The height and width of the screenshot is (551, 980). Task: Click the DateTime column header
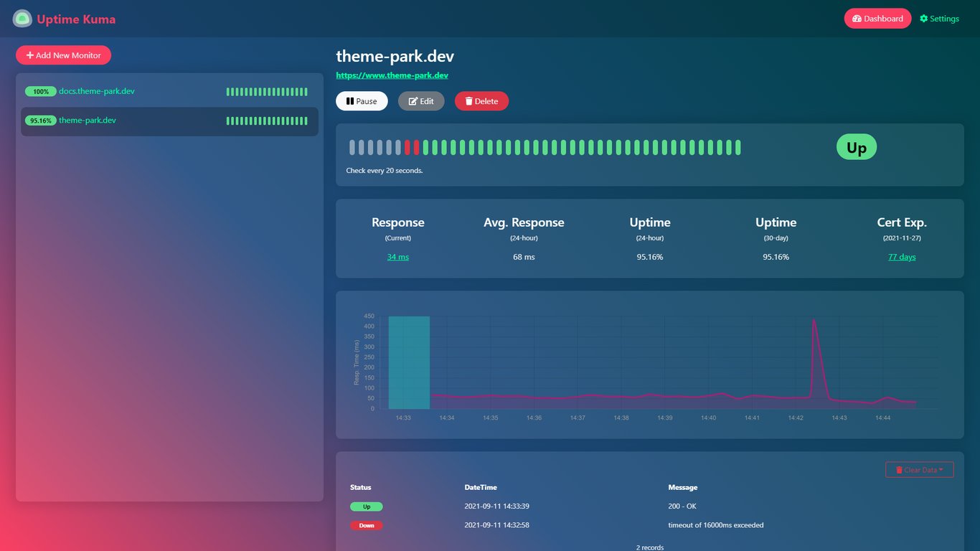click(481, 488)
